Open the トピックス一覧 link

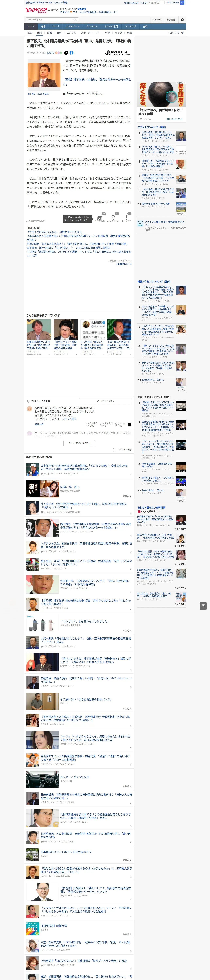point(175,33)
